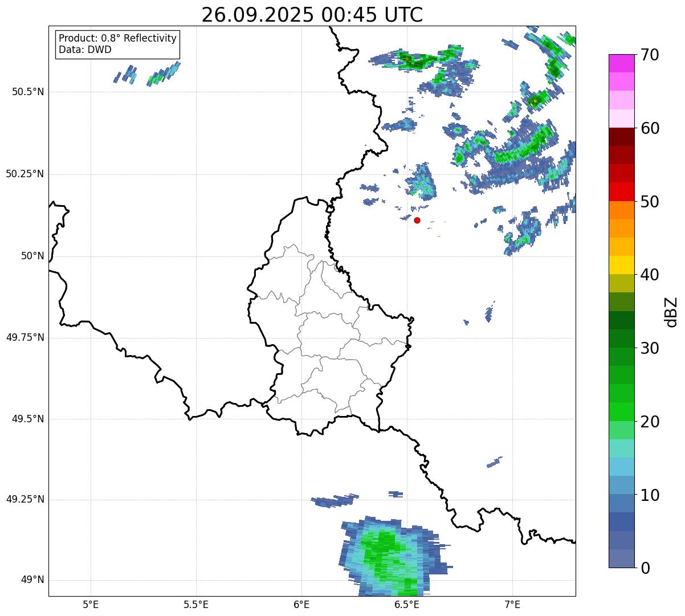Pick the magenta swatch topping the colorbar
Image resolution: width=685 pixels, height=616 pixels.
[621, 63]
